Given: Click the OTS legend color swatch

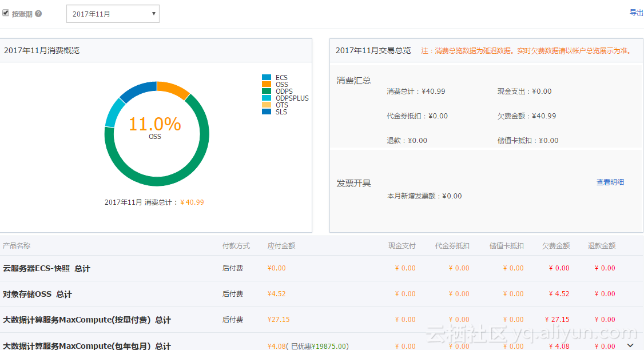Looking at the screenshot, I should coord(267,105).
